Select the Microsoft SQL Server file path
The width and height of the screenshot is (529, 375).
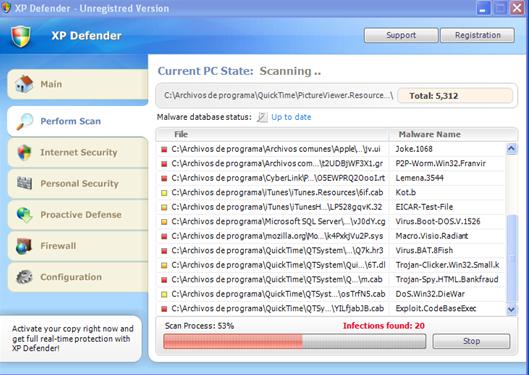(x=278, y=222)
